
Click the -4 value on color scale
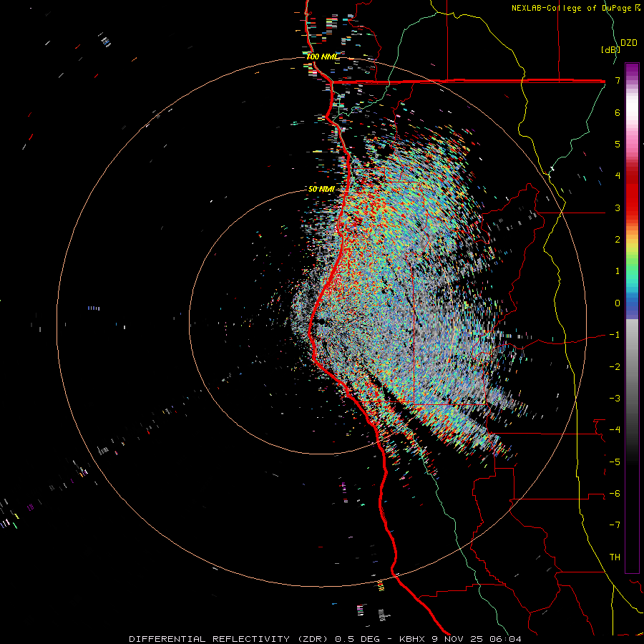pos(615,430)
